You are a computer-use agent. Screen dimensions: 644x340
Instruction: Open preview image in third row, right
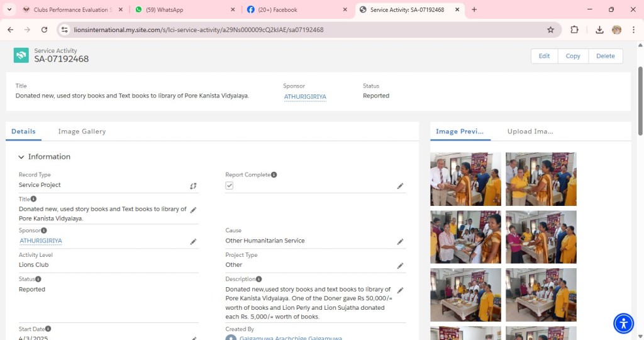point(541,295)
